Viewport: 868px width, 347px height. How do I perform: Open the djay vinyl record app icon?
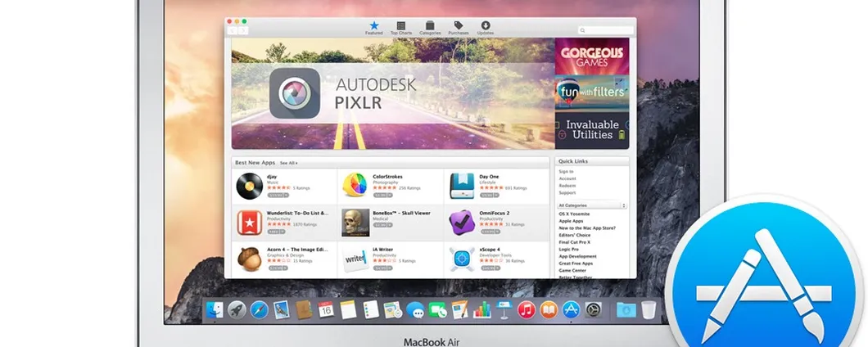click(x=249, y=187)
